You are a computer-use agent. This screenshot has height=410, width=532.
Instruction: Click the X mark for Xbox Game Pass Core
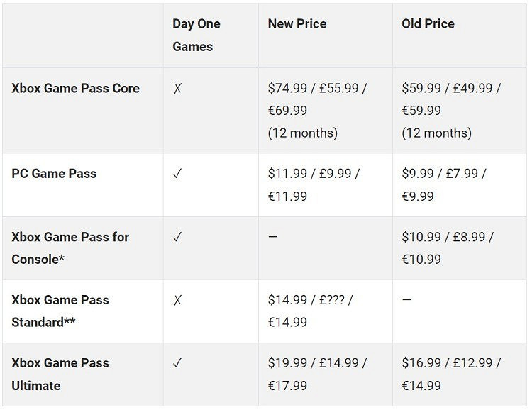click(x=177, y=89)
